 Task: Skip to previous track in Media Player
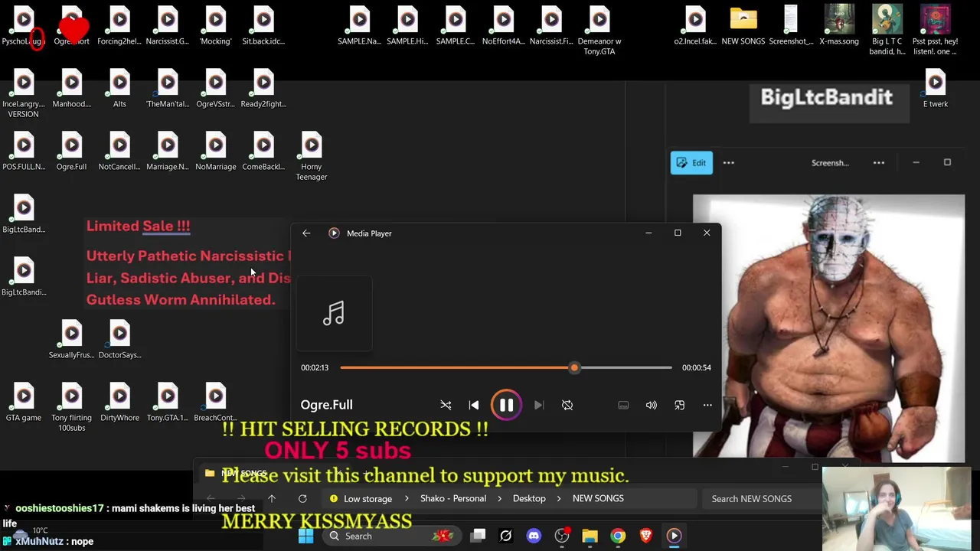[474, 405]
